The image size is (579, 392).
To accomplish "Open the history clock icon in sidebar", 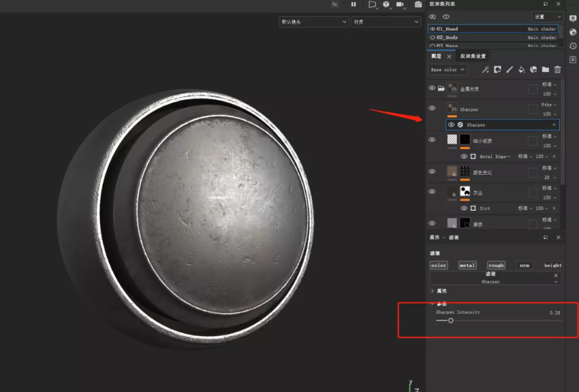I will point(573,46).
